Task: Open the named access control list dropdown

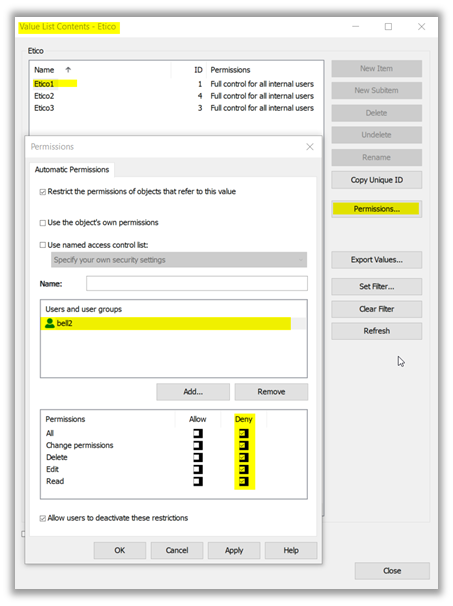Action: [x=179, y=260]
